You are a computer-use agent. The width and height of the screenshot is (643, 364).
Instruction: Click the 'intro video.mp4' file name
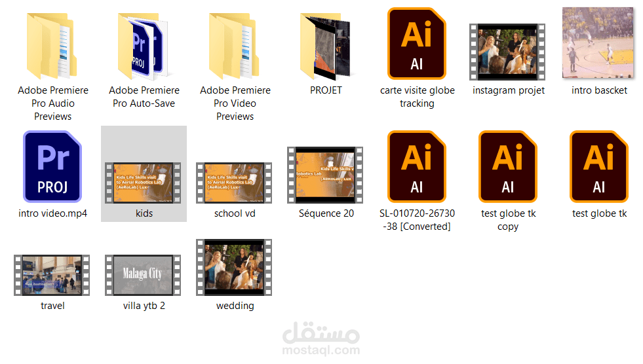53,213
